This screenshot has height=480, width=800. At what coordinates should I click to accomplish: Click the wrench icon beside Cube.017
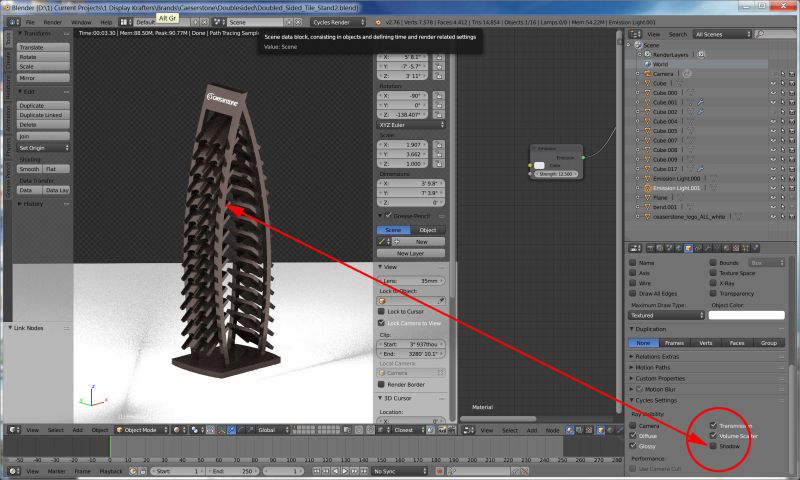701,169
